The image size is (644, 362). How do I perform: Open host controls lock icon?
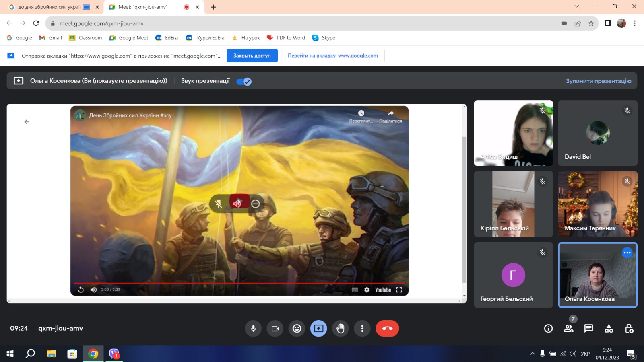click(629, 329)
